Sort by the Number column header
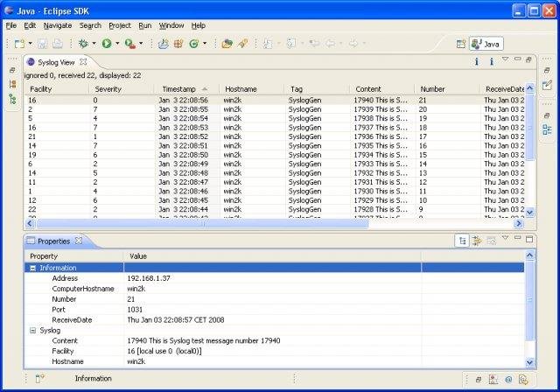This screenshot has height=392, width=560. pyautogui.click(x=447, y=89)
